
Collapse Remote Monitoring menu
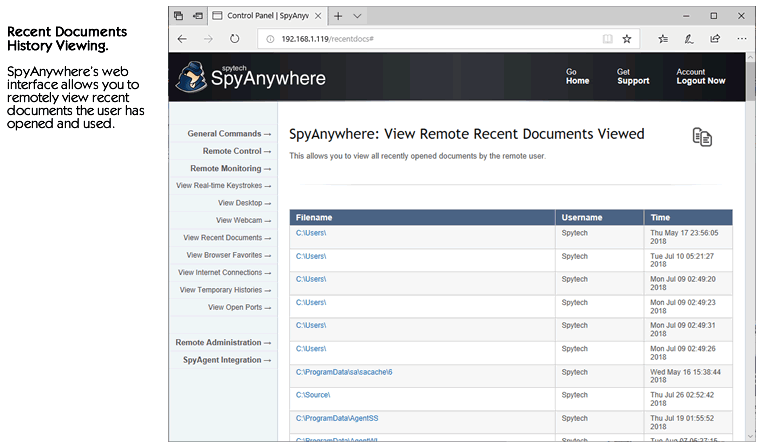tap(231, 168)
